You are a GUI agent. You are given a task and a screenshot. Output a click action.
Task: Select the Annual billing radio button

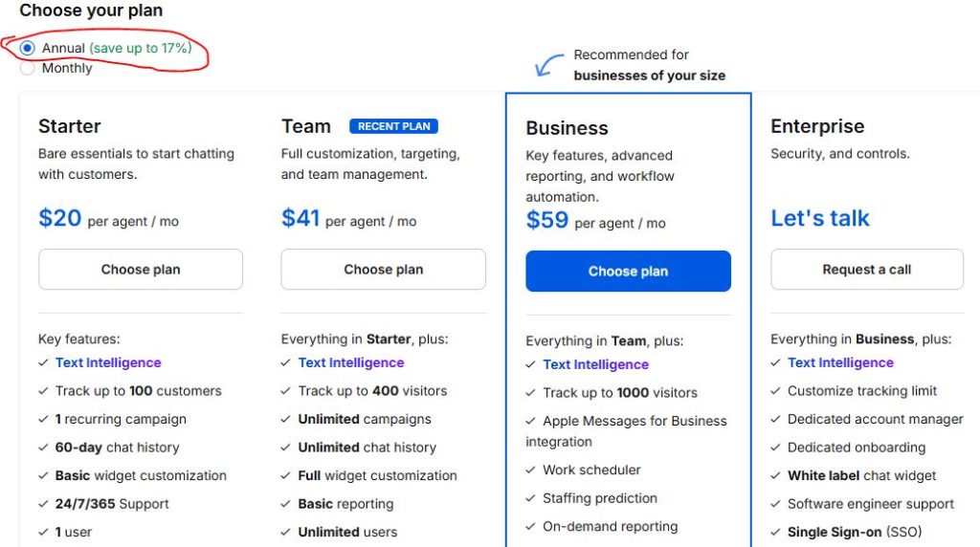tap(27, 48)
